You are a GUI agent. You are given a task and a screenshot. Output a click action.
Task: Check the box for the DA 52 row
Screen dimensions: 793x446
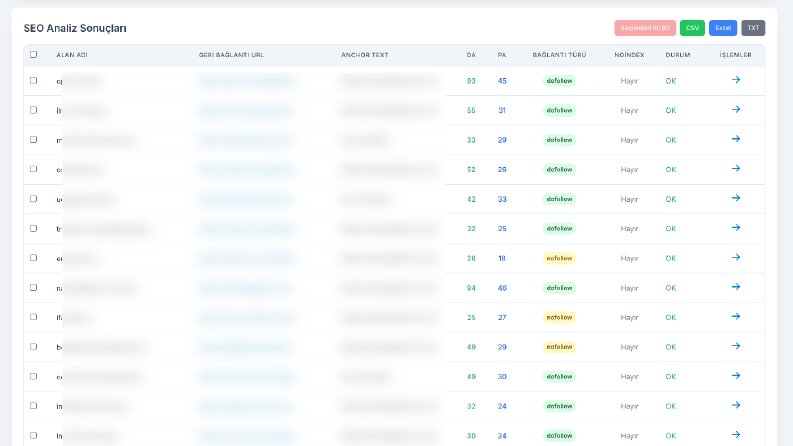(x=33, y=169)
